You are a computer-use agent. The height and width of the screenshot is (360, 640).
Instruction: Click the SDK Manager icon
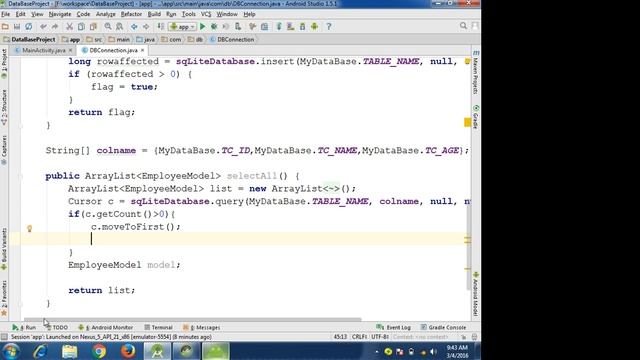[302, 27]
